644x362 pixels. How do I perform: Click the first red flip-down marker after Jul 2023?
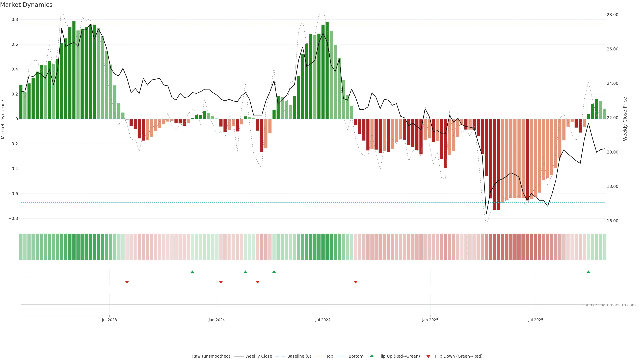[x=127, y=282]
